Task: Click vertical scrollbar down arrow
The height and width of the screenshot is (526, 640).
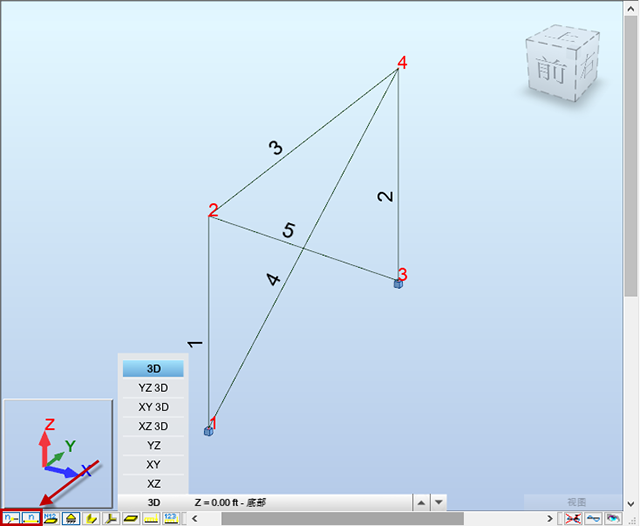Action: pyautogui.click(x=631, y=504)
